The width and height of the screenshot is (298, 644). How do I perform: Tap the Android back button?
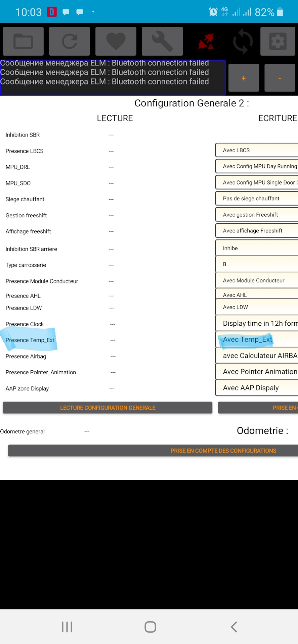click(234, 627)
